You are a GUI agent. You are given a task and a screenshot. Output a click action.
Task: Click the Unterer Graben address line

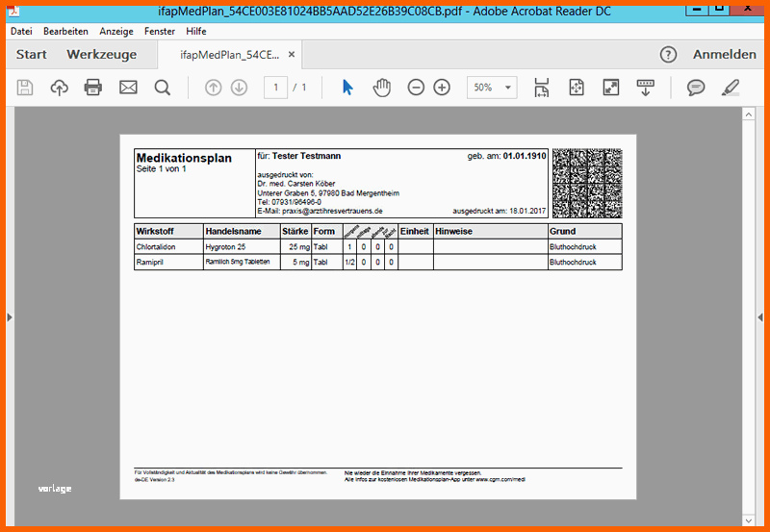(x=328, y=193)
